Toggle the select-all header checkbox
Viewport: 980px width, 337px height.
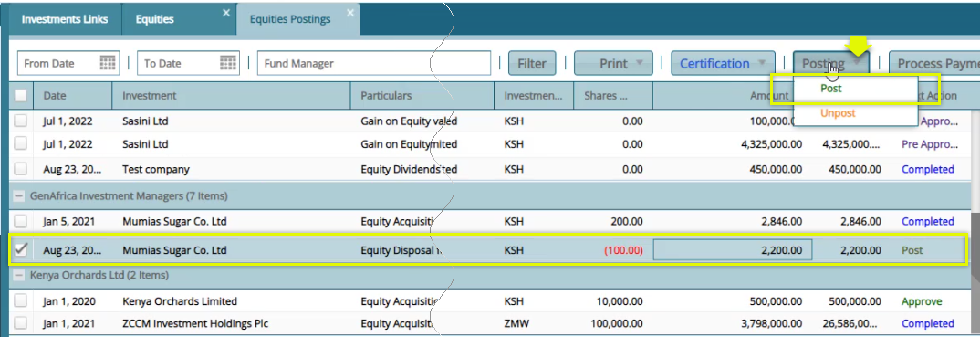[21, 96]
